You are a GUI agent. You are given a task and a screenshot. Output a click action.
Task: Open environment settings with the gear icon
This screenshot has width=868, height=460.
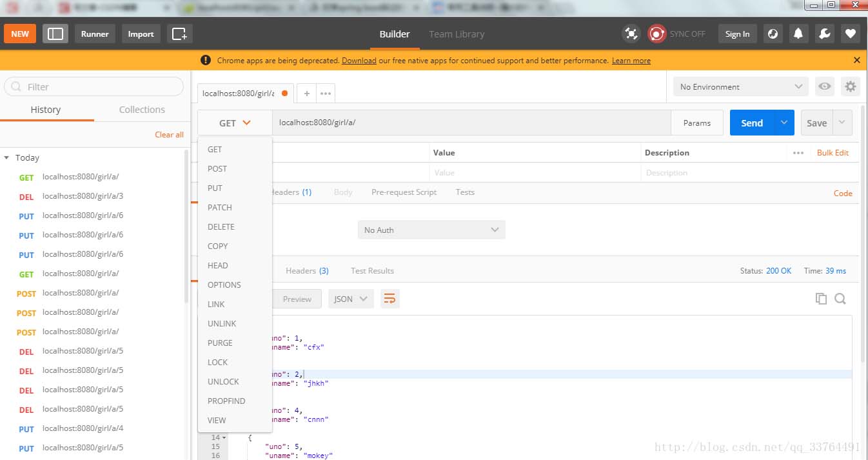click(x=851, y=86)
